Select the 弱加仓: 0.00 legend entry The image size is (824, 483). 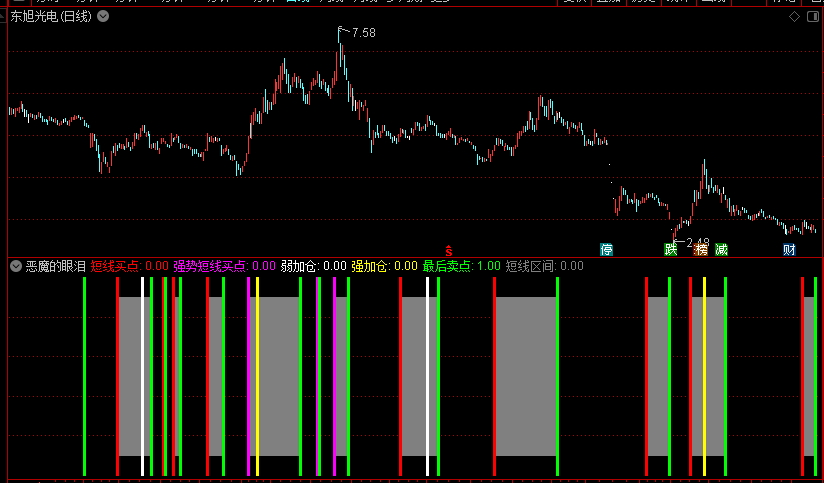pyautogui.click(x=313, y=266)
